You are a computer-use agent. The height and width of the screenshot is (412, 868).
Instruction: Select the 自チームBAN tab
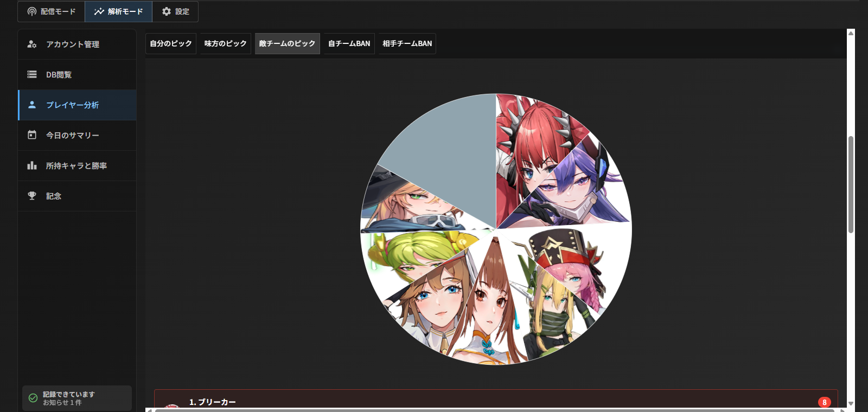tap(349, 43)
